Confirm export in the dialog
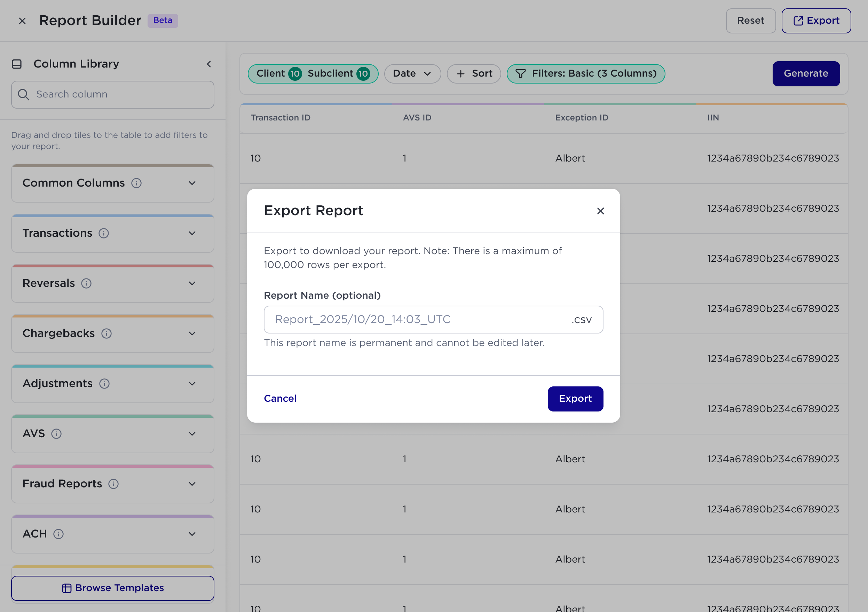The image size is (868, 612). [x=575, y=399]
